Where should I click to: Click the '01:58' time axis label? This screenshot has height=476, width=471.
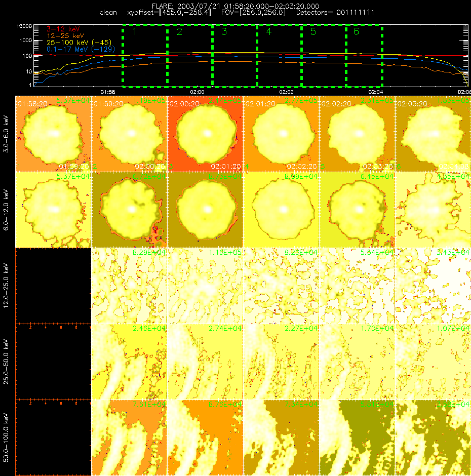pos(108,92)
